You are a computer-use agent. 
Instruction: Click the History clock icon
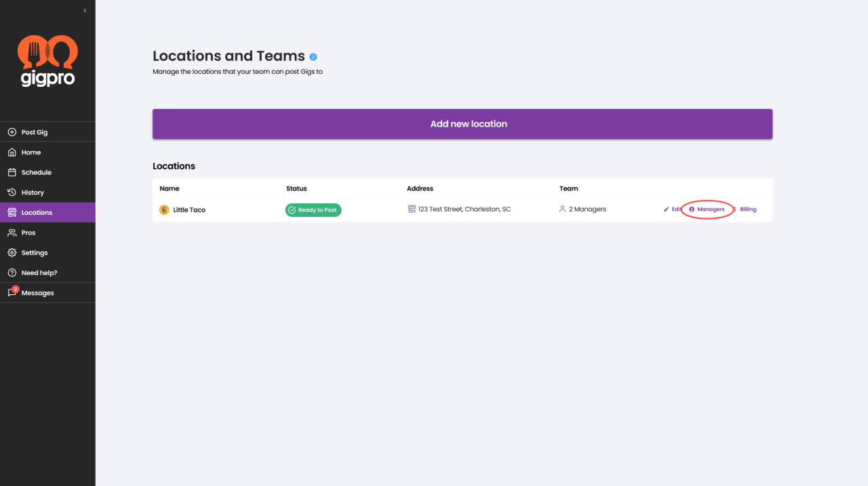coord(12,193)
